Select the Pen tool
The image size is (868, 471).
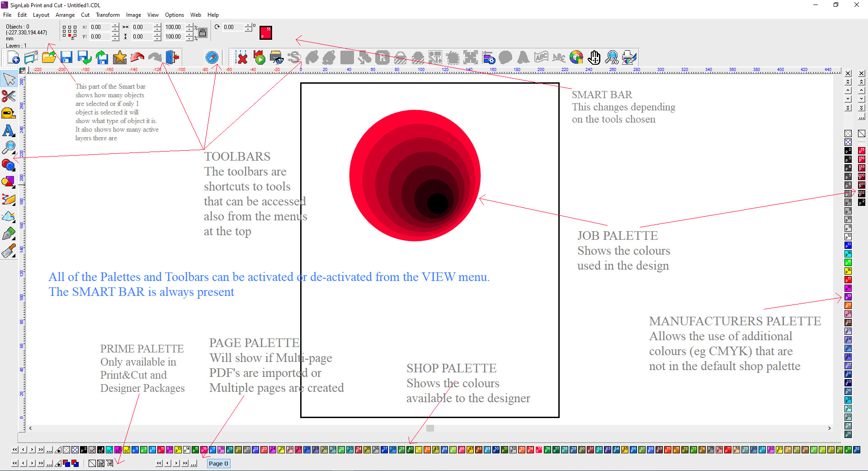9,233
